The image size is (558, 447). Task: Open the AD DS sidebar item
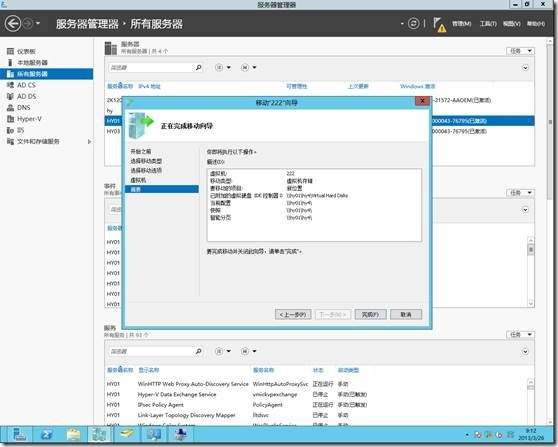pos(26,96)
